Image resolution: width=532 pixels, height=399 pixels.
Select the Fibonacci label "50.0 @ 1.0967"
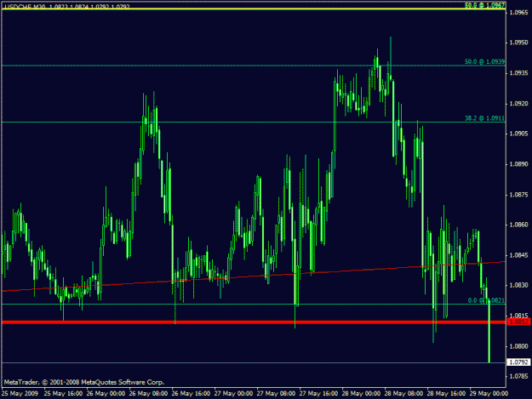coord(484,5)
